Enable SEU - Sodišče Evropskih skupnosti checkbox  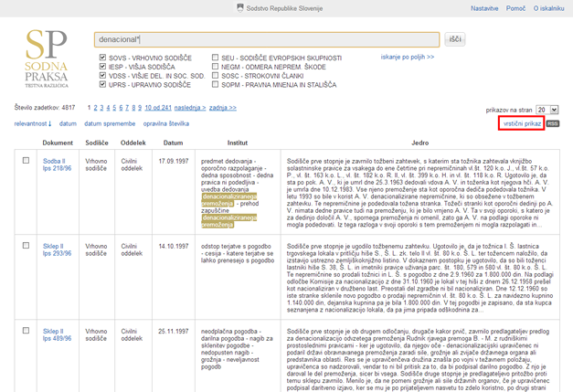216,58
